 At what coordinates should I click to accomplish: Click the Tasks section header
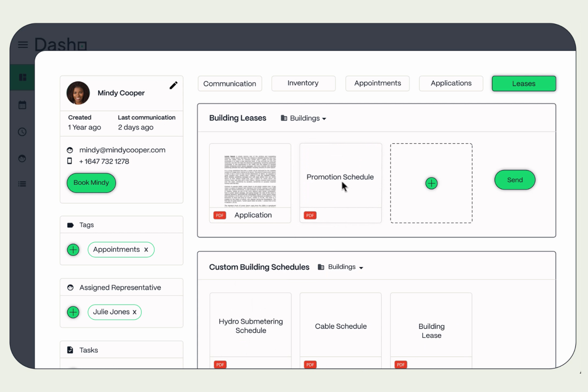[122, 350]
